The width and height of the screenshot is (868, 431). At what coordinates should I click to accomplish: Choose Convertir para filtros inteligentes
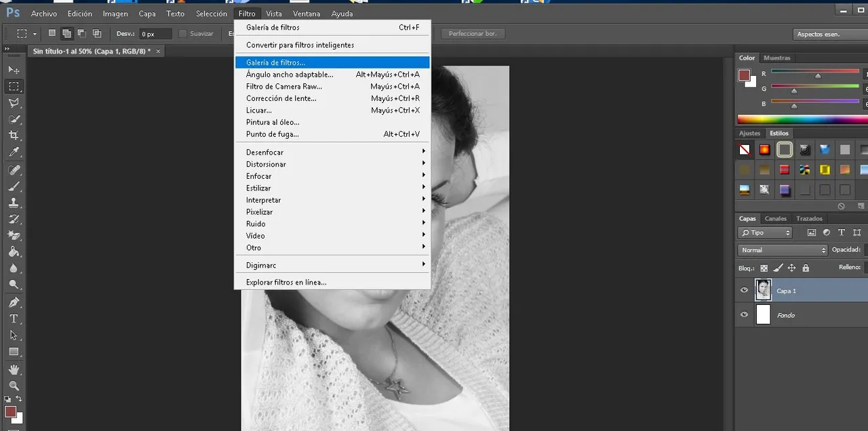(x=332, y=45)
